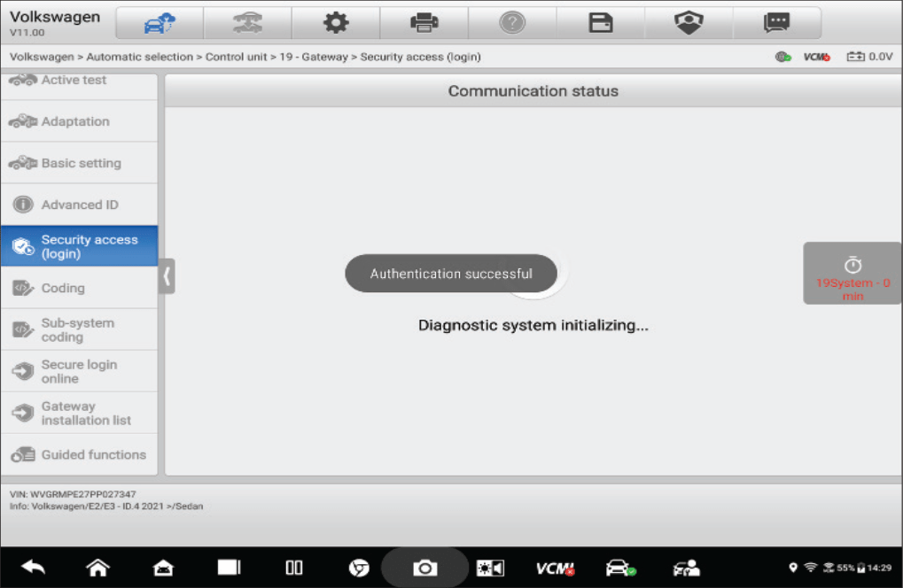Open the vehicle lift service icon
This screenshot has width=903, height=588.
click(x=247, y=23)
